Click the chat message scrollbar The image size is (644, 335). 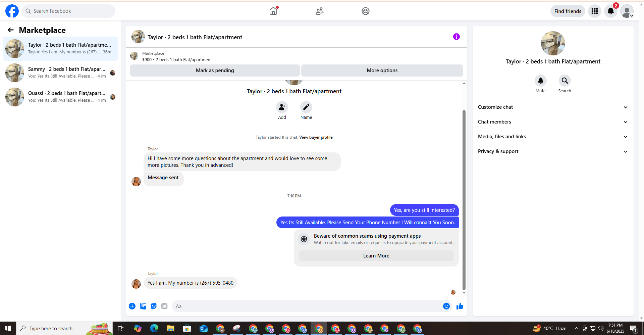point(464,200)
